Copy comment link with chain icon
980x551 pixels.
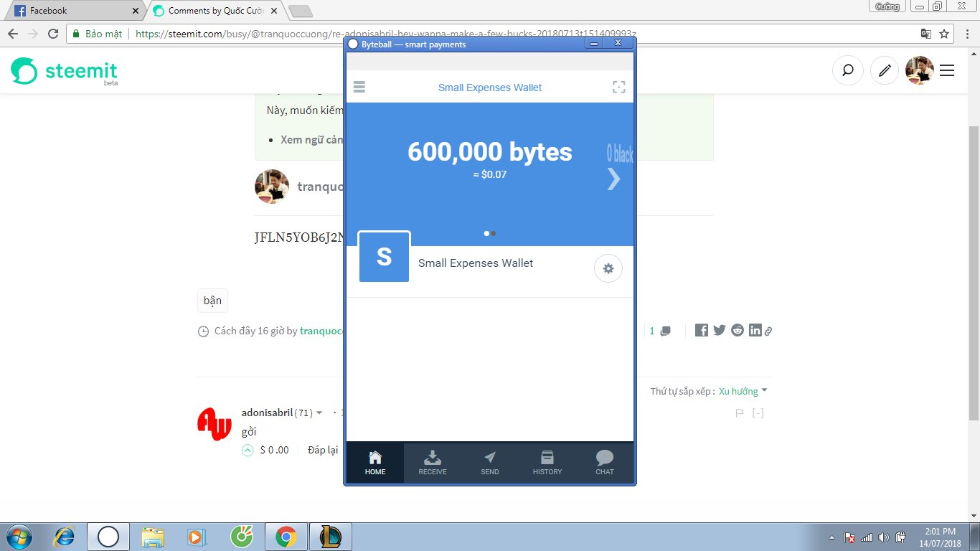768,331
